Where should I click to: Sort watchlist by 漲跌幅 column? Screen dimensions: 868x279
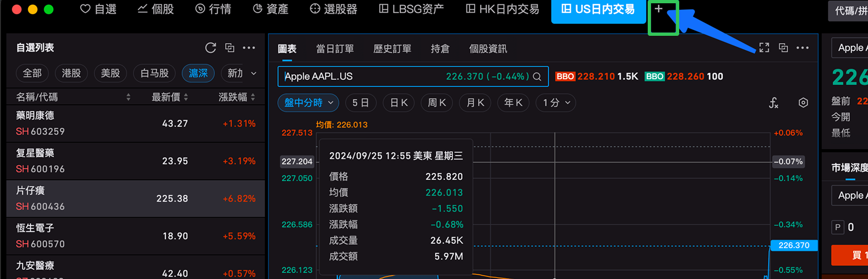click(237, 97)
